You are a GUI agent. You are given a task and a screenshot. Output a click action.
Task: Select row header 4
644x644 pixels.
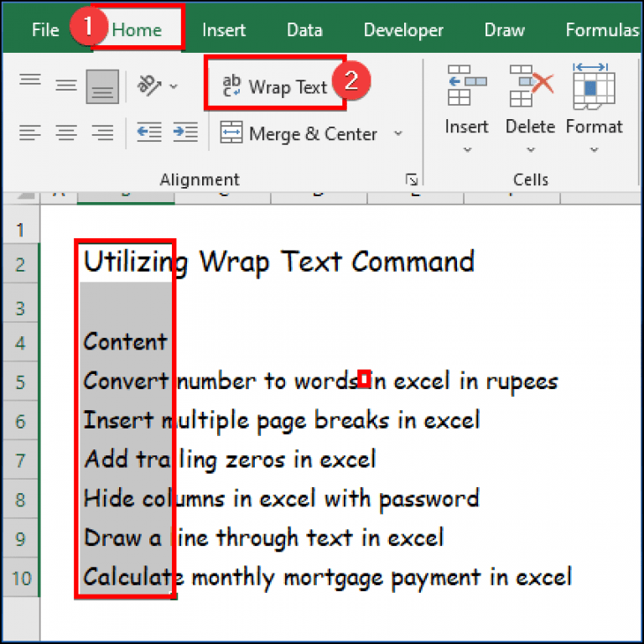point(20,342)
